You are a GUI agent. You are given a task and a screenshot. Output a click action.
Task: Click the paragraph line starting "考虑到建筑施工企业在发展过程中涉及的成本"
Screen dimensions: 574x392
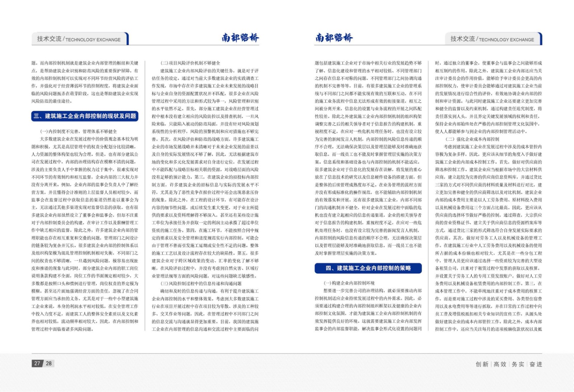[493, 147]
